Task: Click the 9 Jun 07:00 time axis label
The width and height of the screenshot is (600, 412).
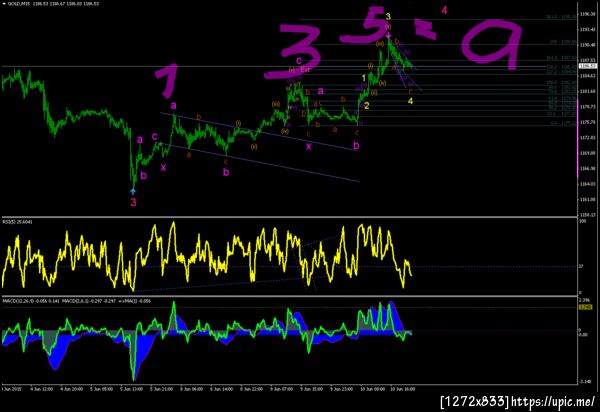Action: click(x=282, y=389)
